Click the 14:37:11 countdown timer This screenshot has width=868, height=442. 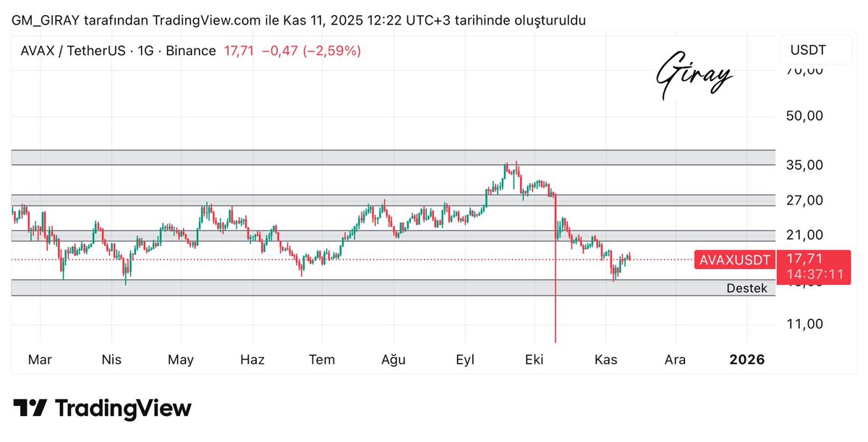point(816,274)
